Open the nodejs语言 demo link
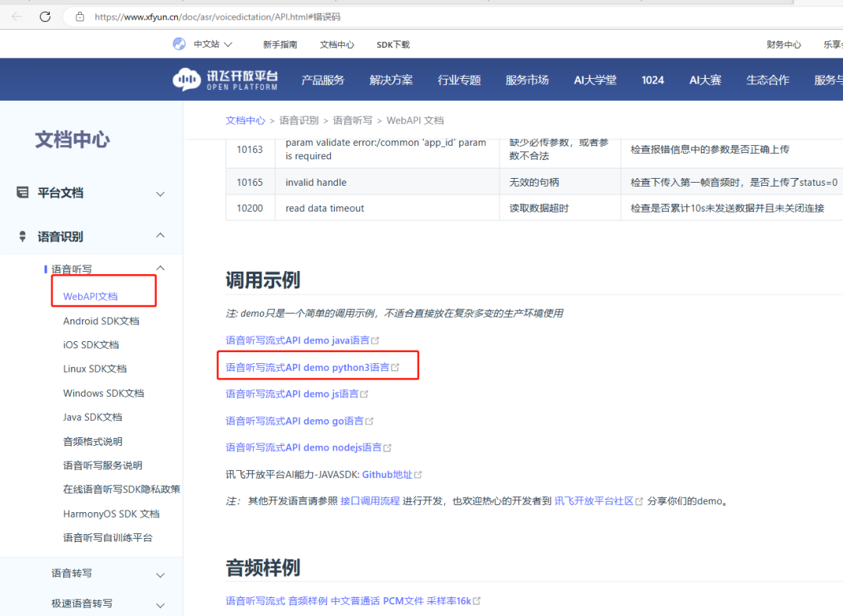 [304, 447]
